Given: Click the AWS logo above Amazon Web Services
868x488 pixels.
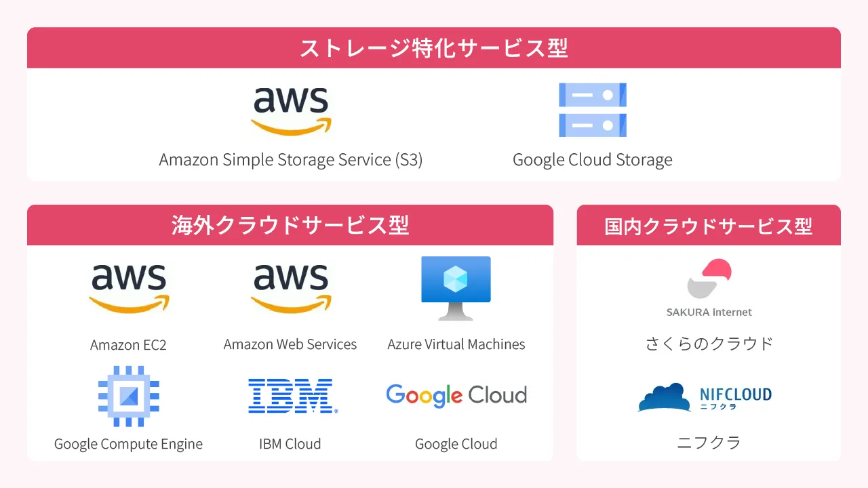Looking at the screenshot, I should tap(291, 288).
